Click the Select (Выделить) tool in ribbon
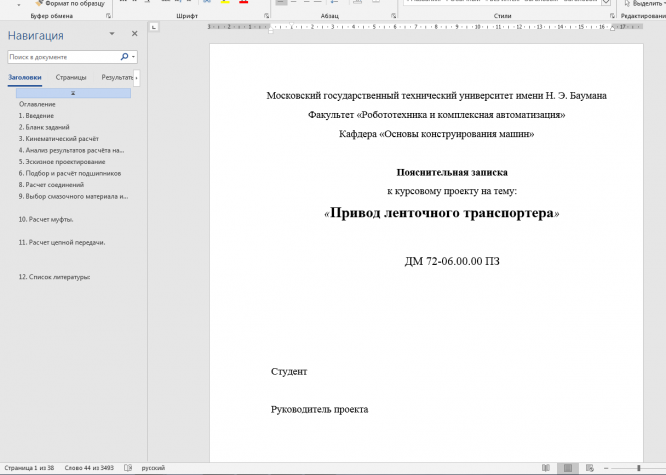Image resolution: width=666 pixels, height=475 pixels. pos(642,4)
